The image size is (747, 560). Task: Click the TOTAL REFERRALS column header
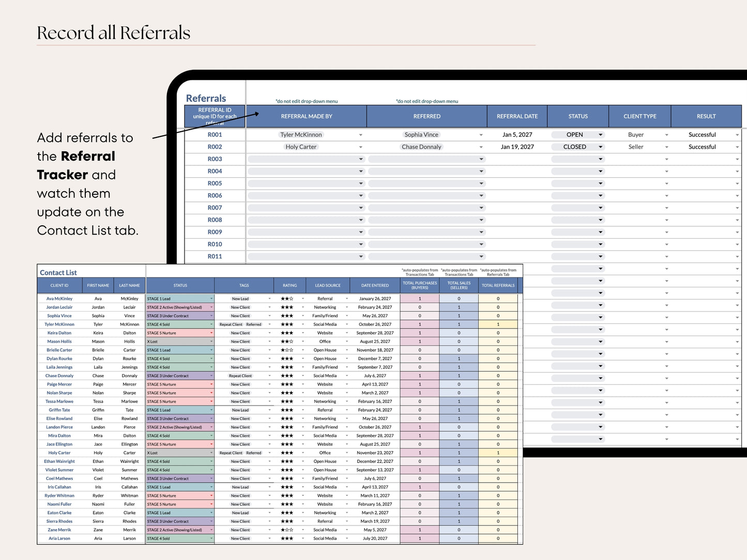(x=498, y=286)
